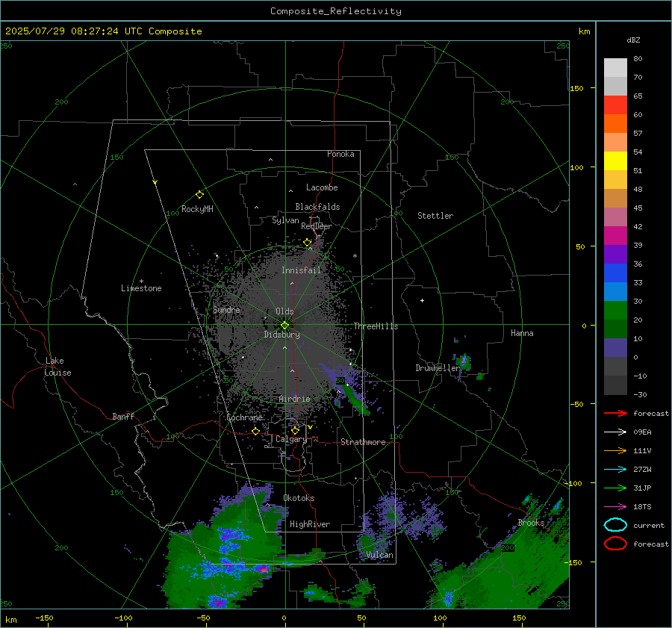Viewport: 672px width, 628px height.
Task: Click the magenta 39 dBZ color swatch
Action: 615,236
